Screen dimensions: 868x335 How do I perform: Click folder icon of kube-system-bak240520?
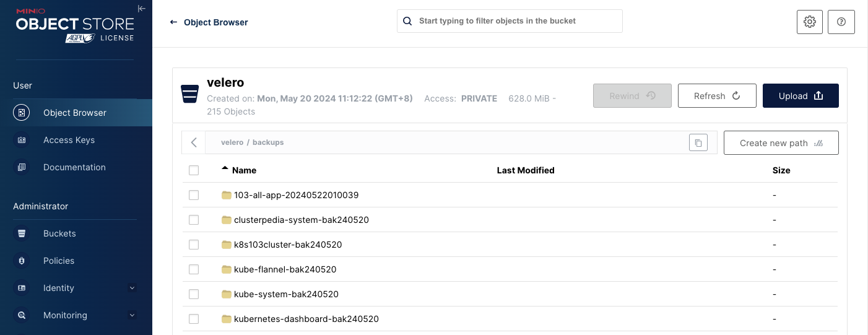(x=226, y=294)
